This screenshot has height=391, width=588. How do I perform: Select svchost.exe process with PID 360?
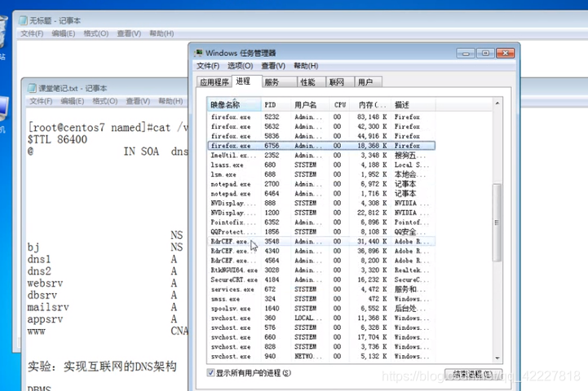pyautogui.click(x=321, y=318)
